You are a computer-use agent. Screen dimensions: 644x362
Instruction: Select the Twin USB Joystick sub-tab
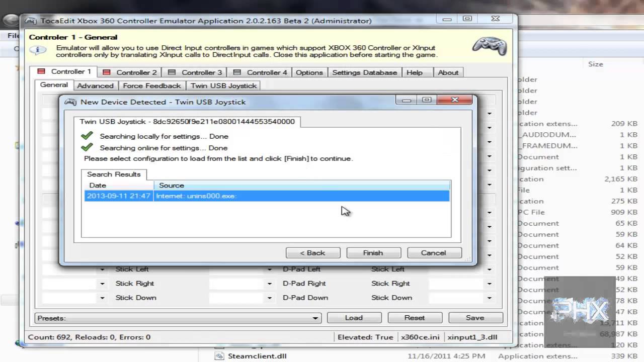tap(224, 85)
